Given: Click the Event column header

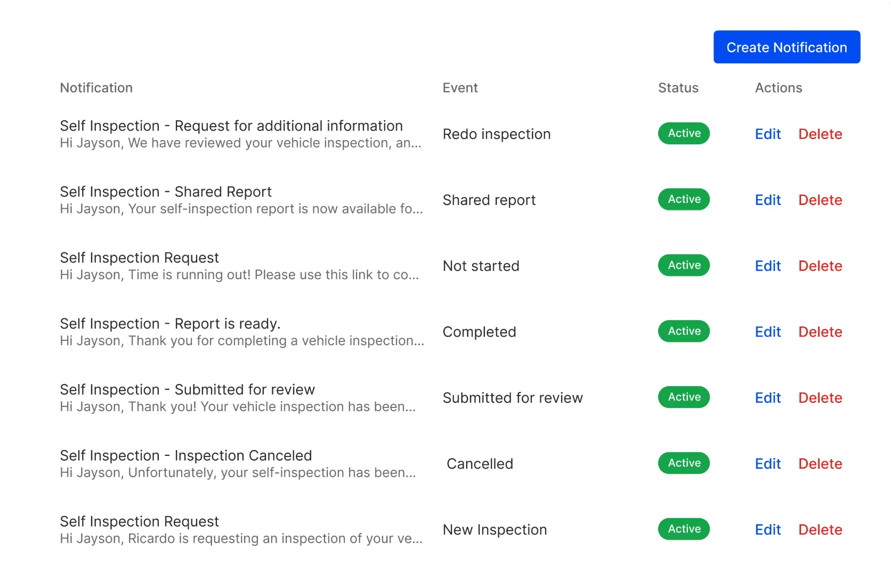Looking at the screenshot, I should point(460,88).
